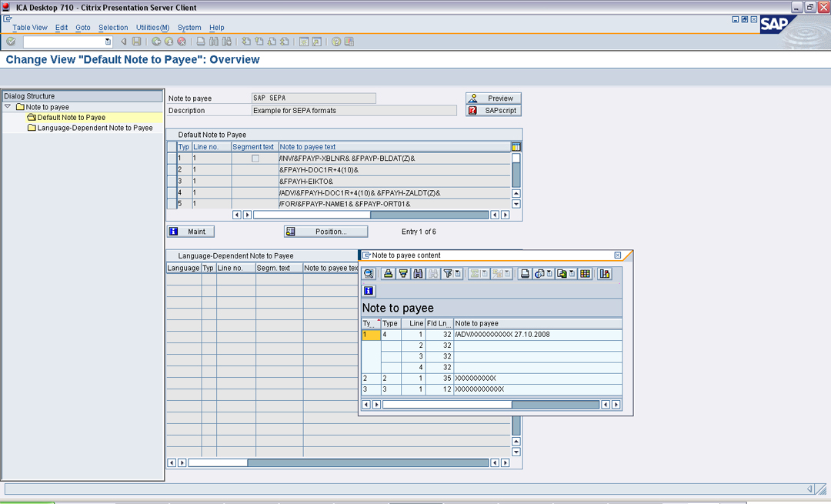Click the Find binoculars icon in popup
The image size is (831, 504).
[x=418, y=274]
